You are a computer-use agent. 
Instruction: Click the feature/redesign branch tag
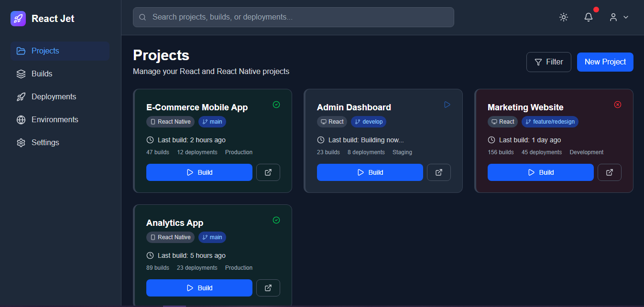coord(550,122)
